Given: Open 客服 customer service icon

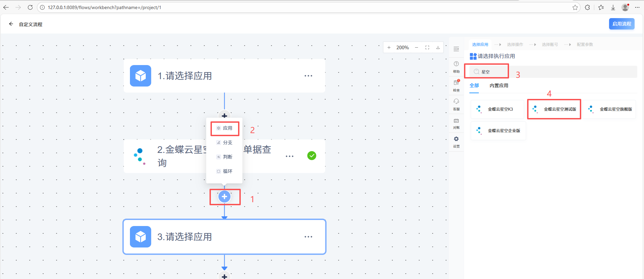Looking at the screenshot, I should coord(456,104).
